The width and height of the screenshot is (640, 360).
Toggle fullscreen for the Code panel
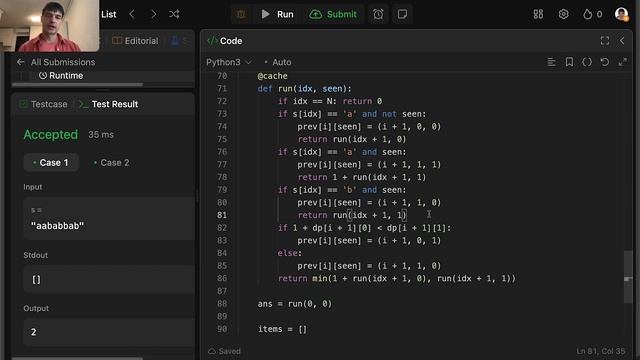(x=605, y=41)
